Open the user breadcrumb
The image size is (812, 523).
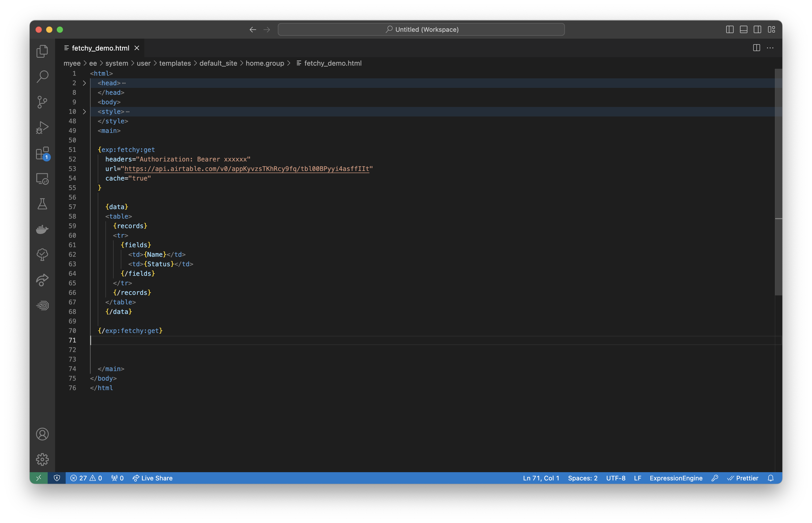coord(143,63)
